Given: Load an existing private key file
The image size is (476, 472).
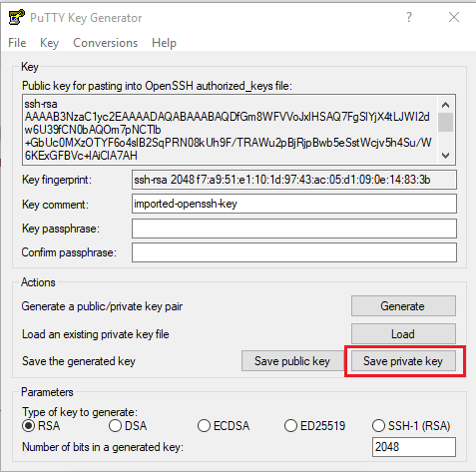Looking at the screenshot, I should point(403,334).
